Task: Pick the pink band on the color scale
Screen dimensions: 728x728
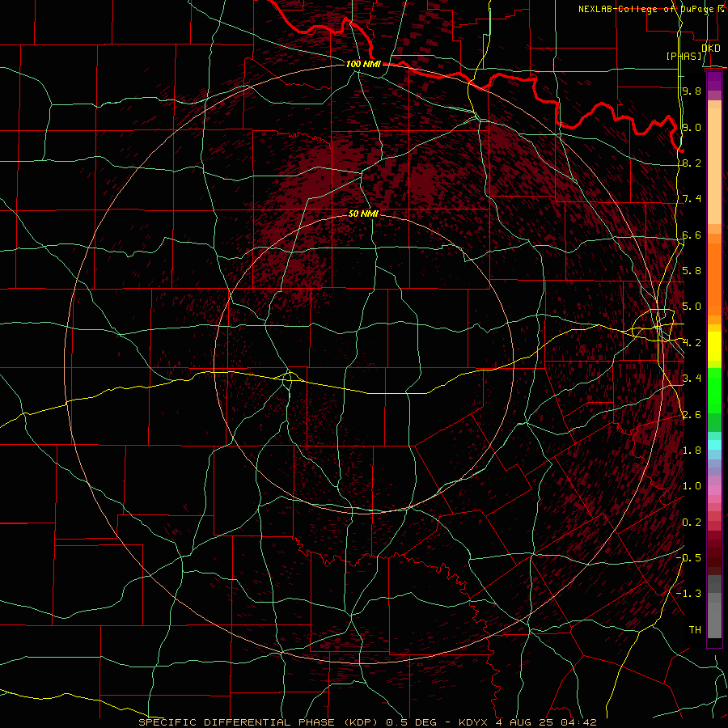Action: pos(714,490)
